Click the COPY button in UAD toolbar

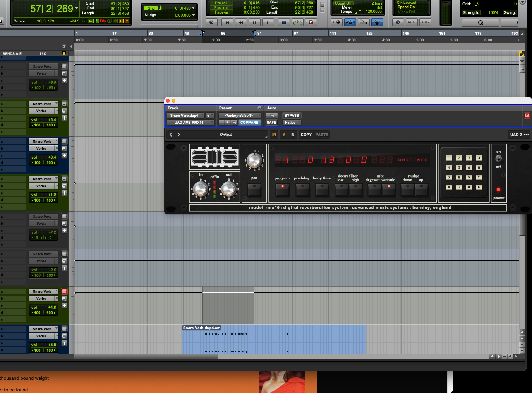point(306,135)
